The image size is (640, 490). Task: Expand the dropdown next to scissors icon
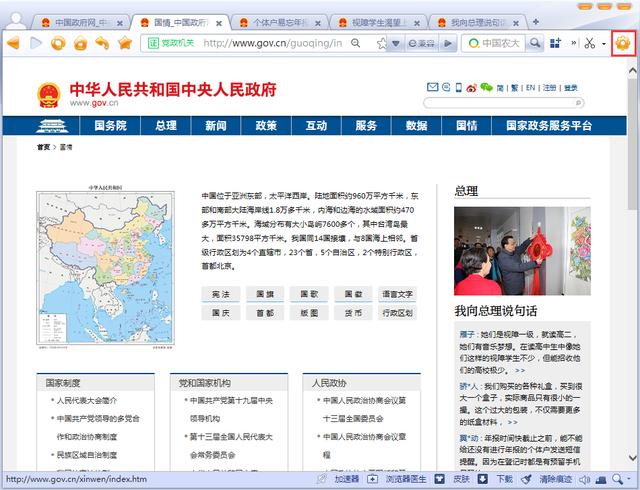[x=603, y=44]
